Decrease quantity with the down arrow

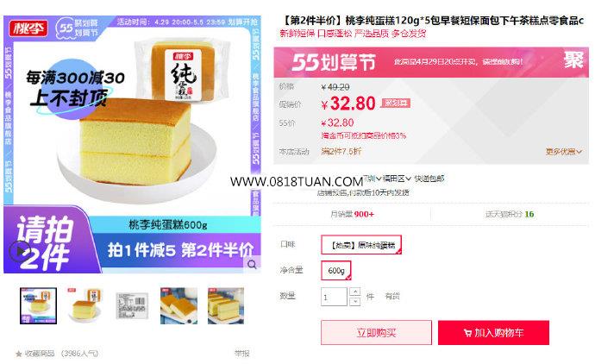(x=354, y=301)
